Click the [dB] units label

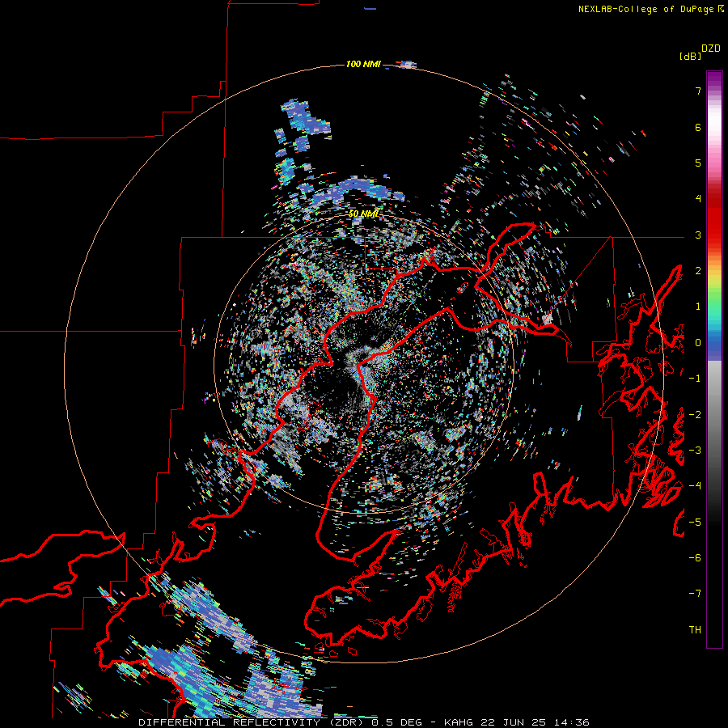[x=690, y=56]
